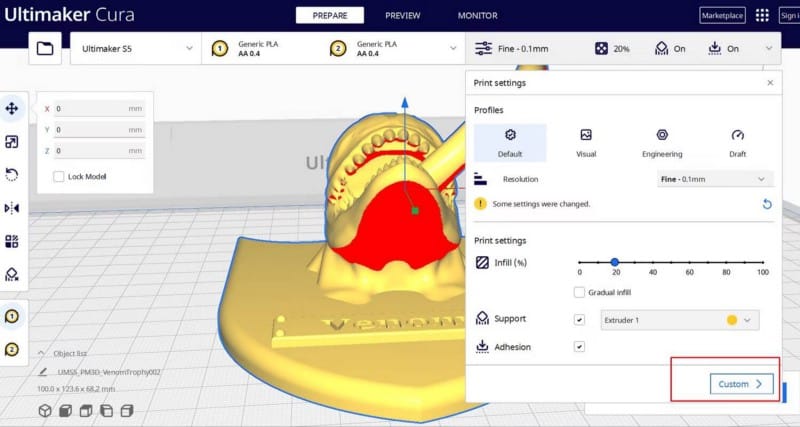Click the yellow warning icon
Viewport: 800px width, 427px height.
point(480,204)
